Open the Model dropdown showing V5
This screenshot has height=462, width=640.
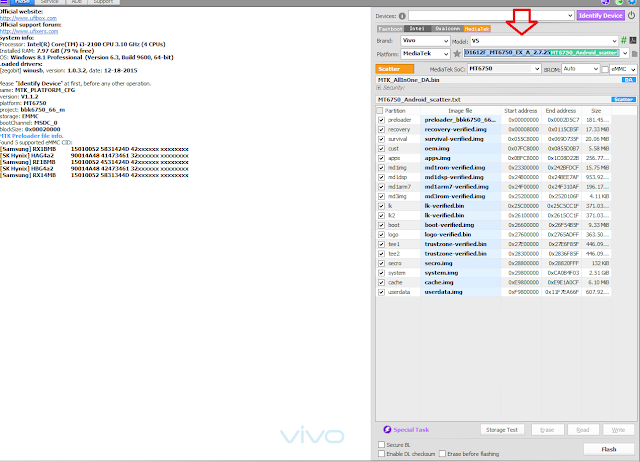click(x=544, y=40)
